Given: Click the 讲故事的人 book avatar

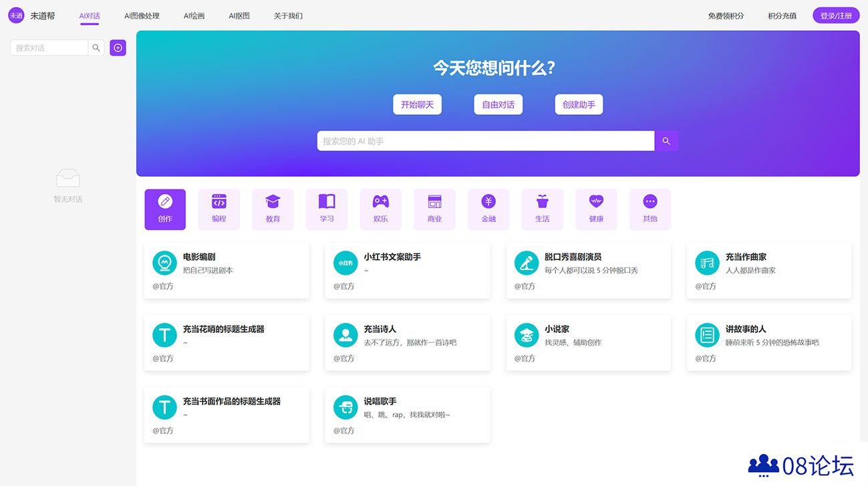Looking at the screenshot, I should point(707,335).
